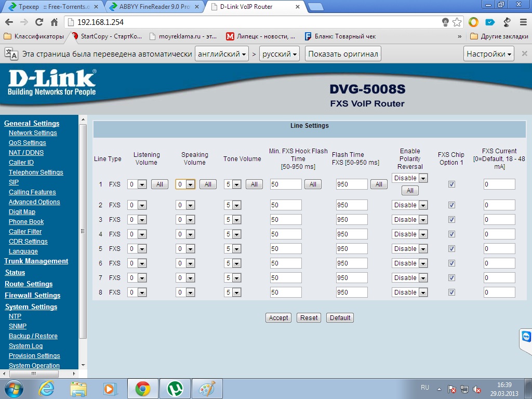Toggle FXS Chip Option 1 for line 6
This screenshot has width=532, height=399.
tap(451, 263)
